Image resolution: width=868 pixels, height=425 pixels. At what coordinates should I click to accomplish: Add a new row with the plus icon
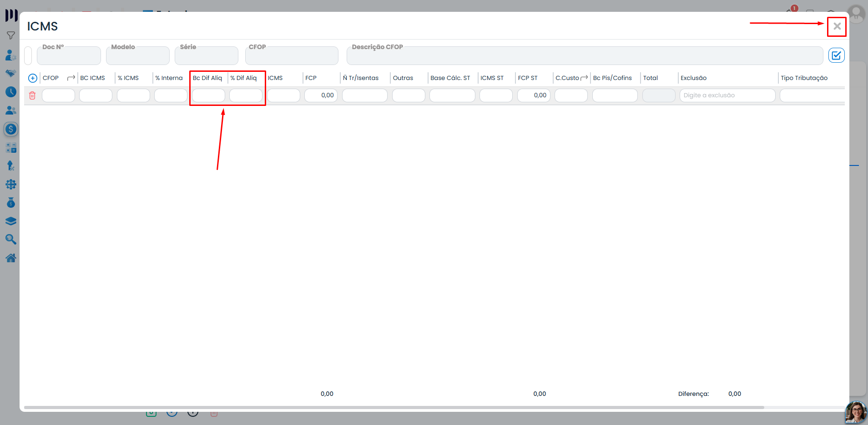pos(33,78)
